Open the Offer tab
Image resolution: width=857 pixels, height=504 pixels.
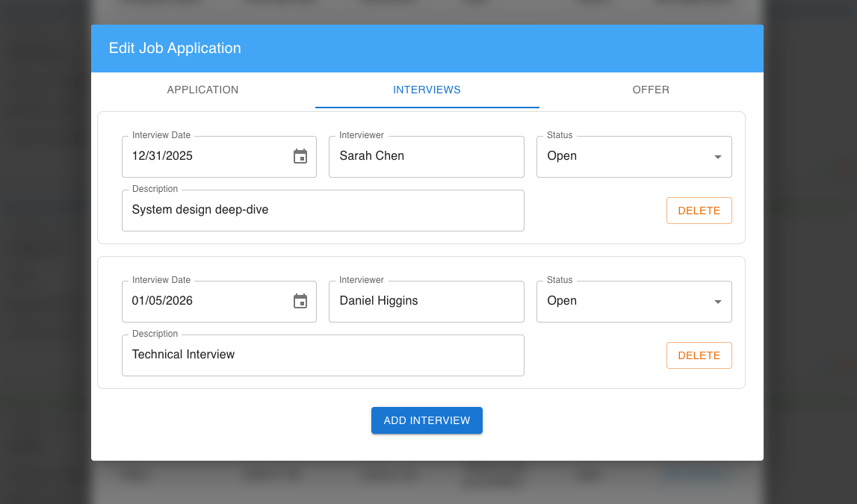[651, 90]
